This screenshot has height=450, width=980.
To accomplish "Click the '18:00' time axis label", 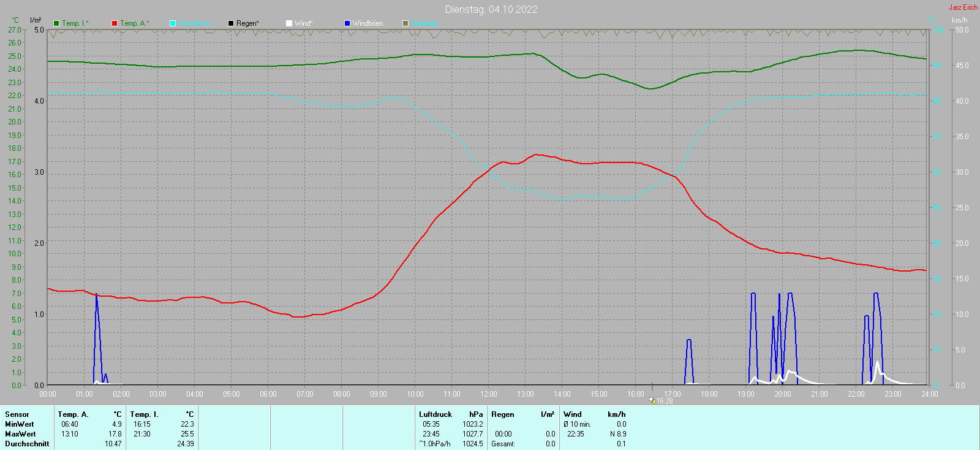I will (x=709, y=394).
